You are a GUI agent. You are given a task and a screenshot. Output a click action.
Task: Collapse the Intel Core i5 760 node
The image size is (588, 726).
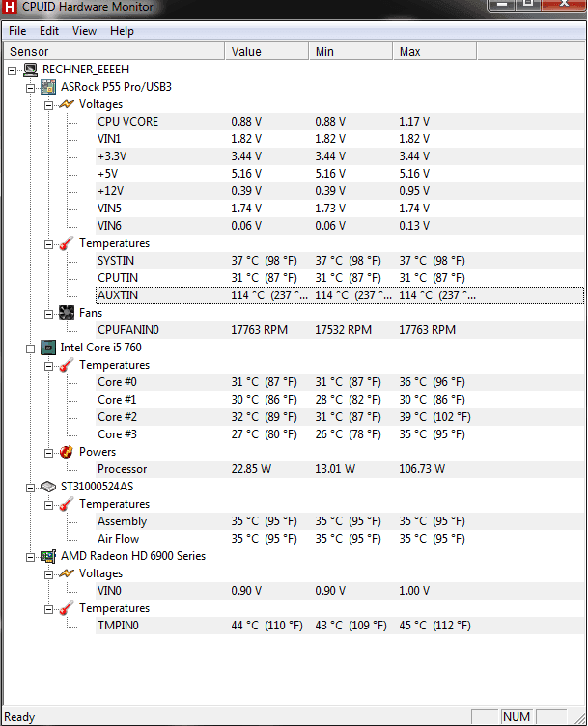click(x=31, y=348)
